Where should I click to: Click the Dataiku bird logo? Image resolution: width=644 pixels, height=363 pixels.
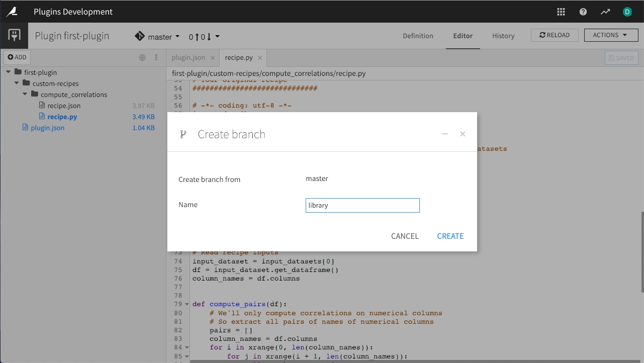[x=11, y=12]
